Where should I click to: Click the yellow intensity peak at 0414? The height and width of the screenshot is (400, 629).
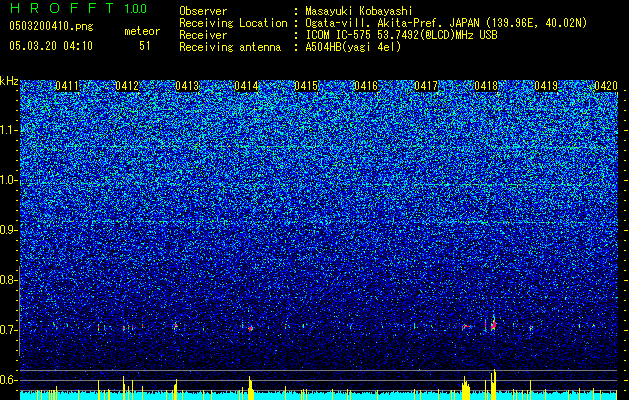[250, 388]
